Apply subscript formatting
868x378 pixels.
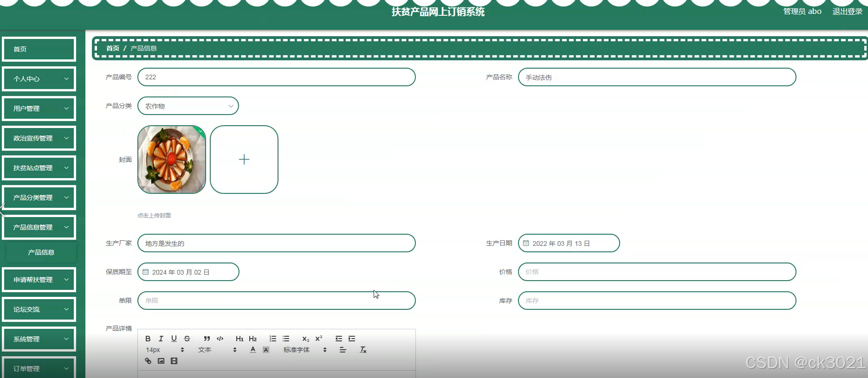pos(305,339)
